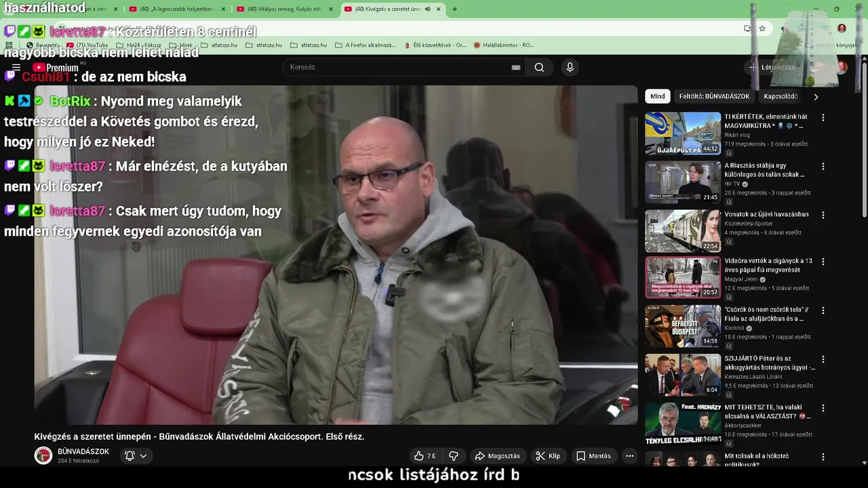Open Halállabirintus bookmark
Image resolution: width=868 pixels, height=488 pixels.
[504, 45]
